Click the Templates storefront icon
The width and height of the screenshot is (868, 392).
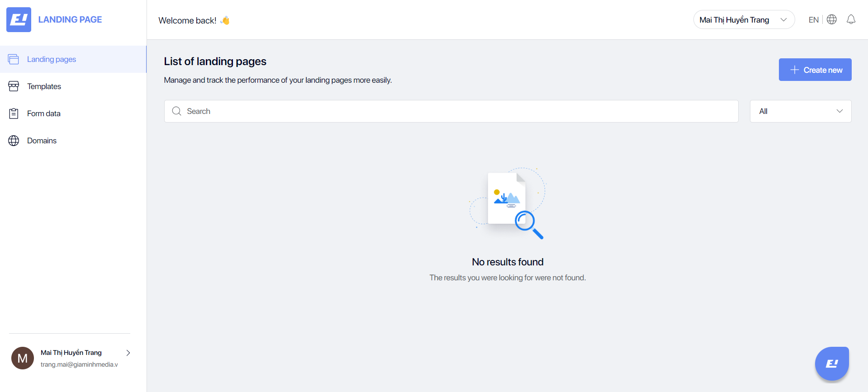(x=14, y=86)
